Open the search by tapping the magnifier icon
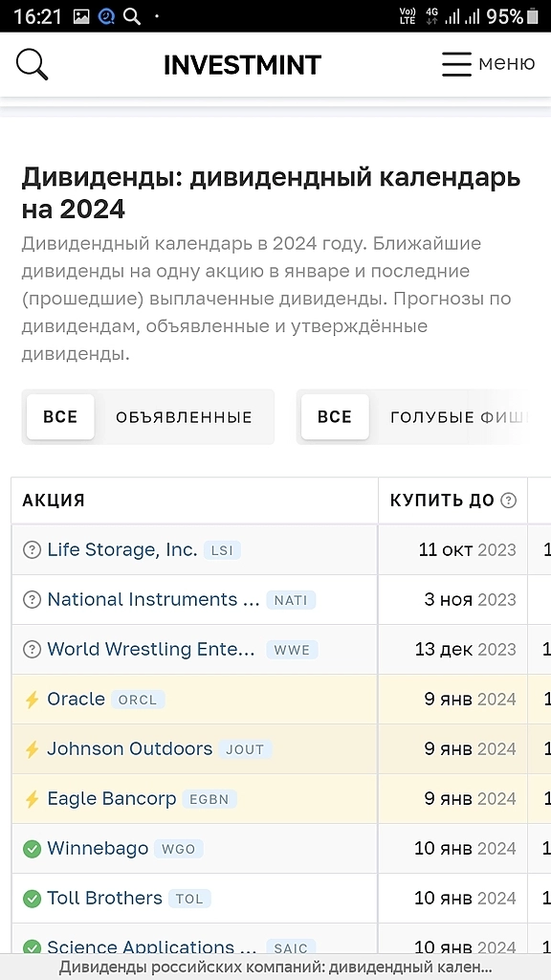Image resolution: width=551 pixels, height=980 pixels. point(32,64)
